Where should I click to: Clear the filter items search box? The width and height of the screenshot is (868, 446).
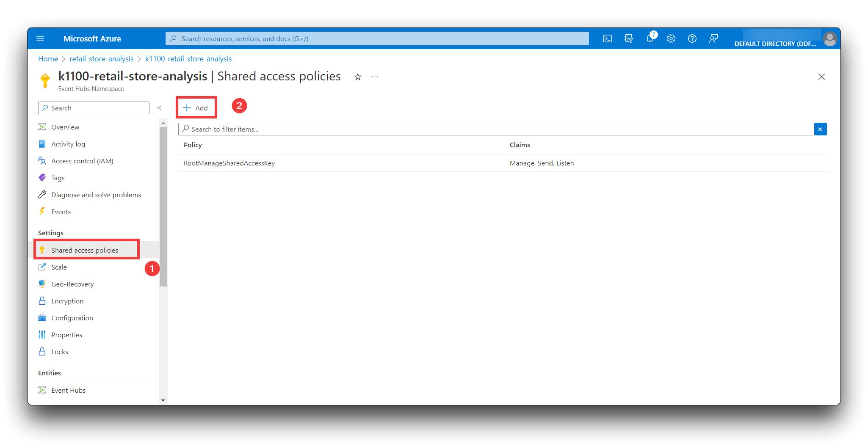820,129
